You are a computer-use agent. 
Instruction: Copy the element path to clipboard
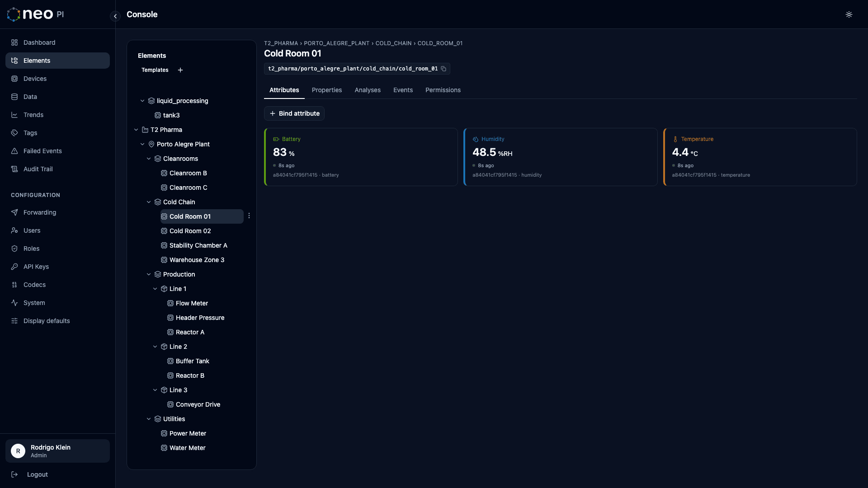(443, 69)
